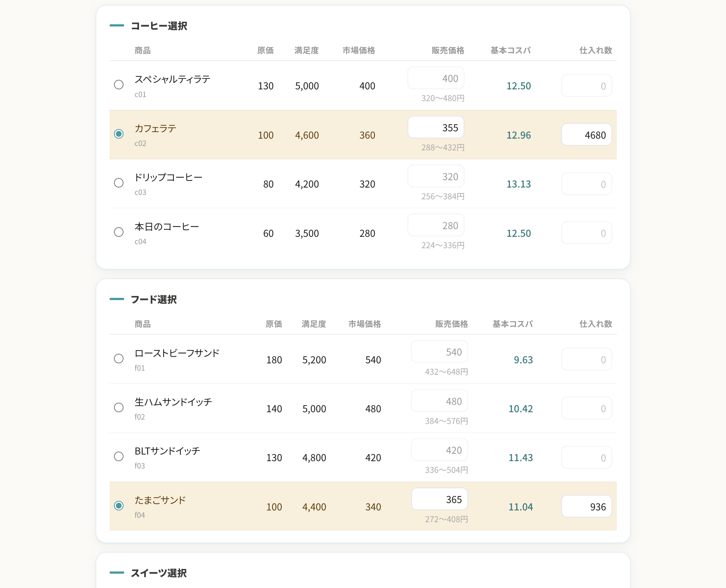Select the BLTサンドイッチ radio button

point(118,456)
